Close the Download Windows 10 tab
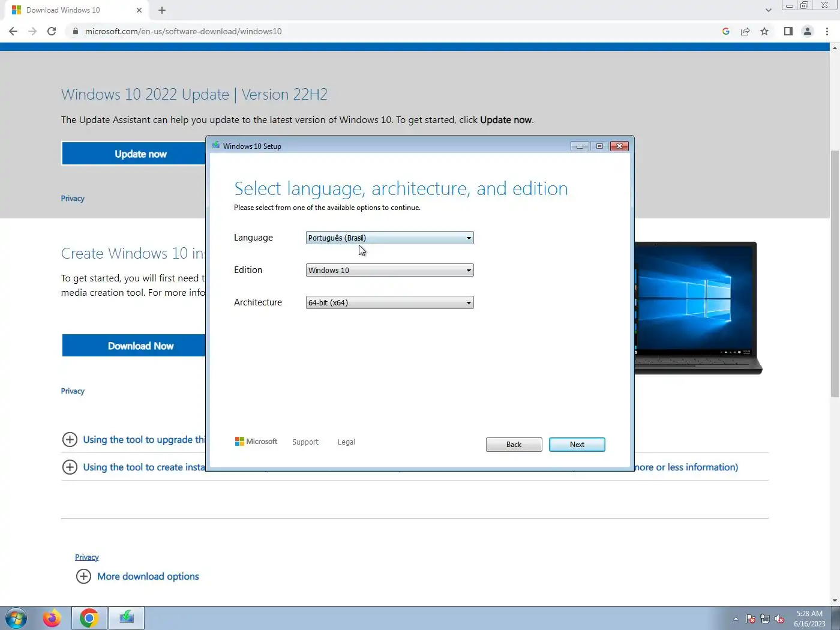Viewport: 840px width, 630px height. click(x=139, y=10)
